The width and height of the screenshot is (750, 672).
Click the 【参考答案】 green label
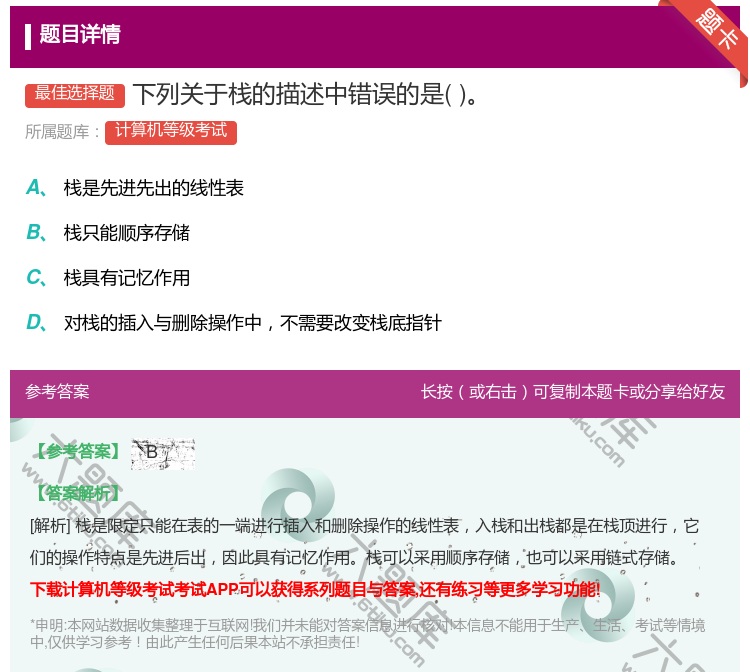77,451
